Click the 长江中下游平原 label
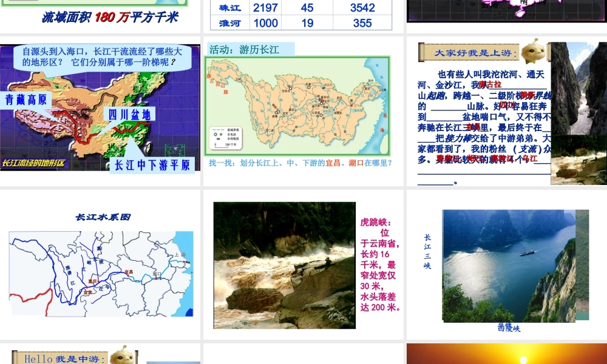 152,165
